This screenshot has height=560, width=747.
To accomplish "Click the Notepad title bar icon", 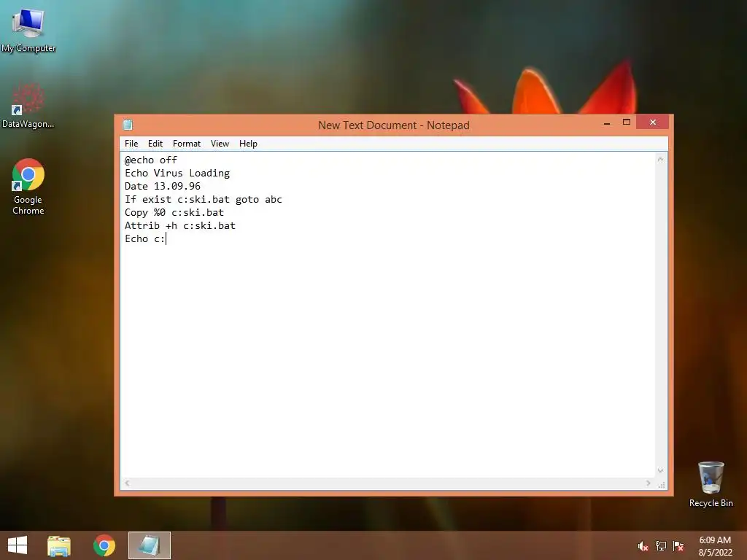I will pyautogui.click(x=128, y=125).
